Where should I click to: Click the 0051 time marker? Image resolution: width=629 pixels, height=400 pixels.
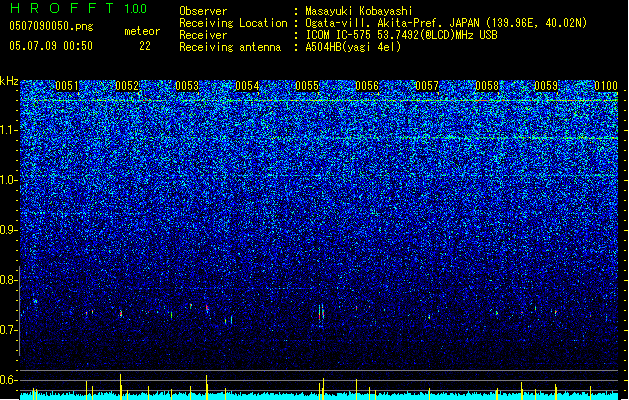point(67,86)
